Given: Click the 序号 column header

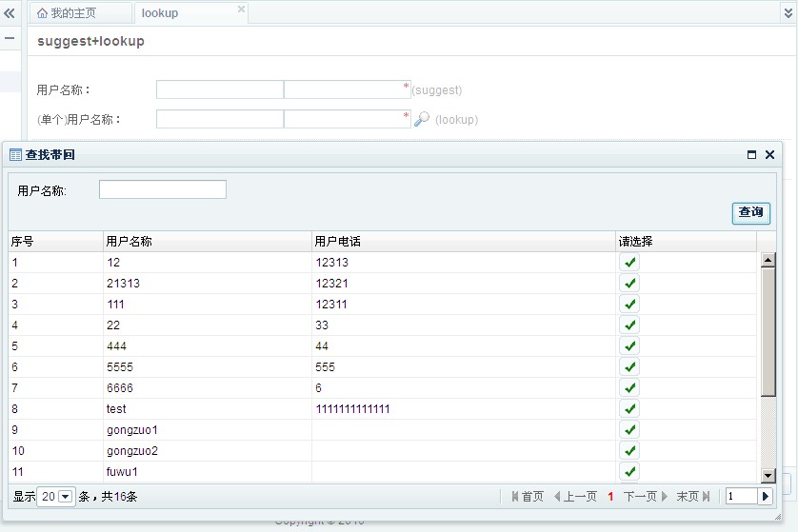Looking at the screenshot, I should pyautogui.click(x=56, y=241).
